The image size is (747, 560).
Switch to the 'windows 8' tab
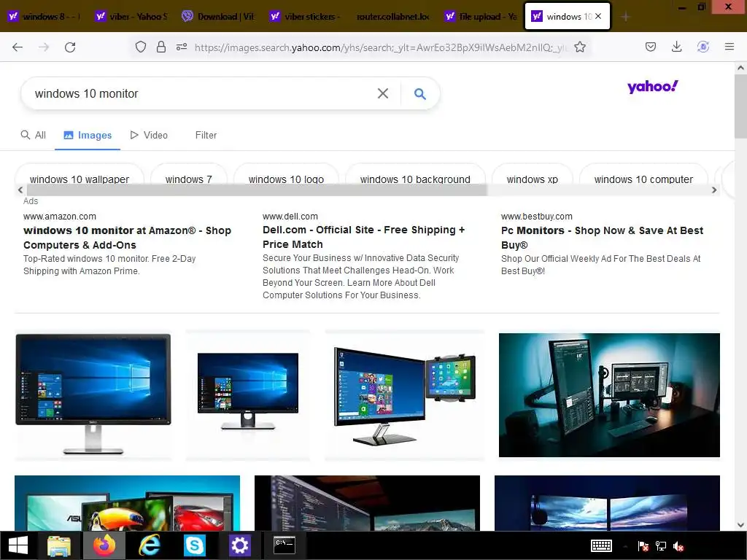[x=44, y=16]
